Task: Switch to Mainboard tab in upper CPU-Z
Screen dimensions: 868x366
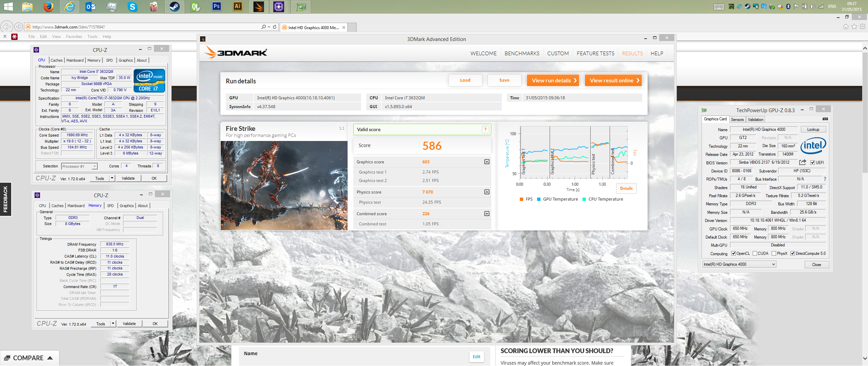Action: coord(75,60)
